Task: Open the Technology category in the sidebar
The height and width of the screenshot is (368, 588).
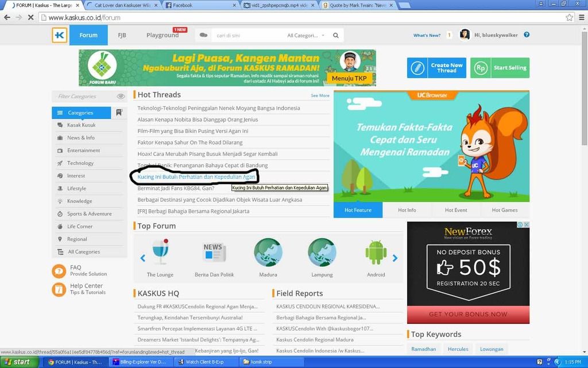Action: pyautogui.click(x=80, y=163)
